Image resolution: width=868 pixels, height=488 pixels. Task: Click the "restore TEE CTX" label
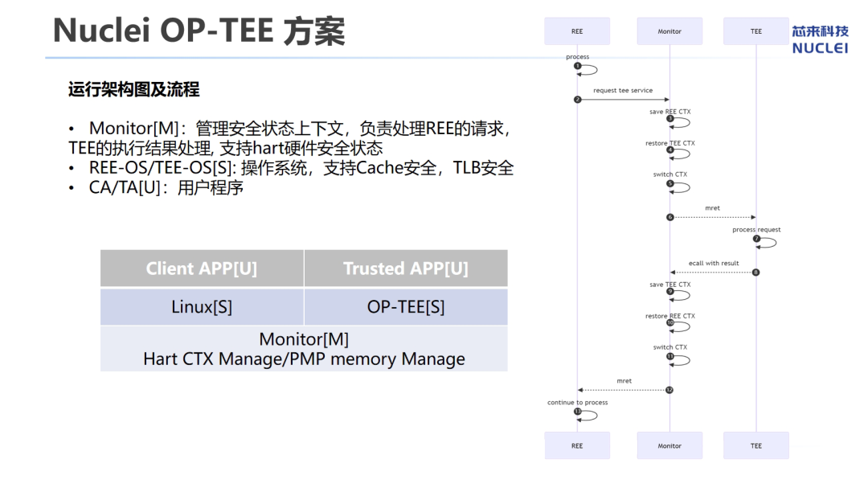pos(669,143)
